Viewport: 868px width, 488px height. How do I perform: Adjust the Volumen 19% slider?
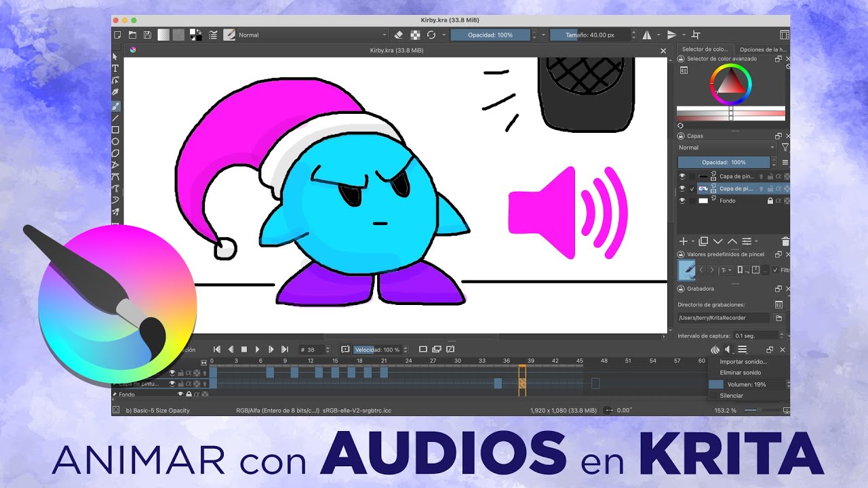coord(747,384)
